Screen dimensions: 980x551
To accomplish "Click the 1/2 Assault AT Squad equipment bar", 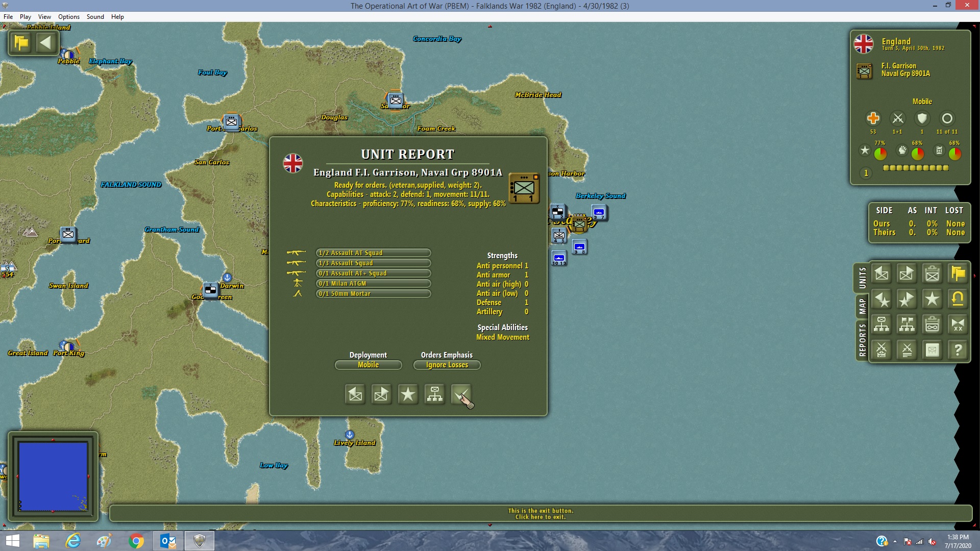I will point(373,253).
